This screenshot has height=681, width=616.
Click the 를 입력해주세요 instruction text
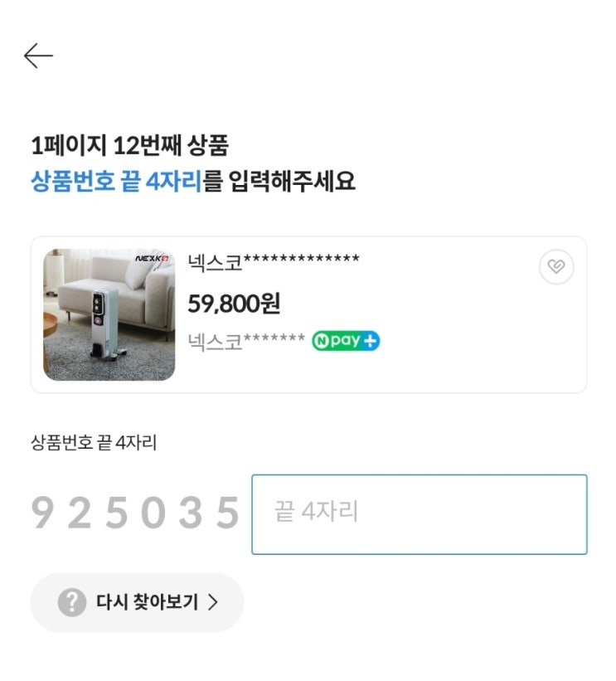click(279, 181)
